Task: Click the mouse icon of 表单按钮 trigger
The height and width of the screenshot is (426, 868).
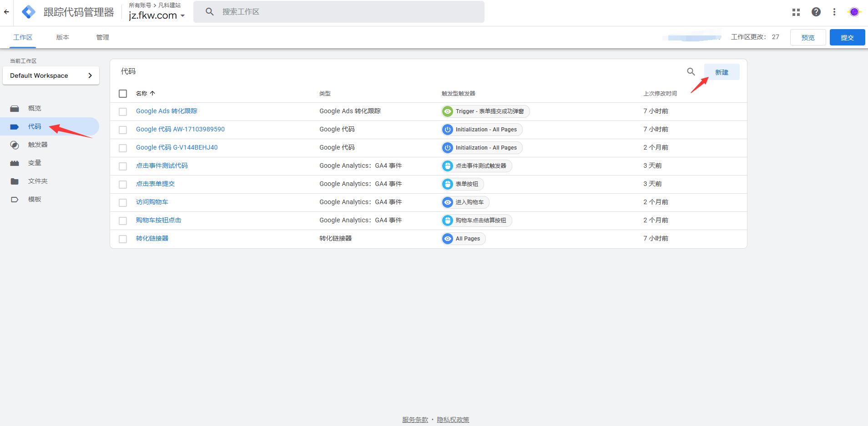Action: [448, 184]
